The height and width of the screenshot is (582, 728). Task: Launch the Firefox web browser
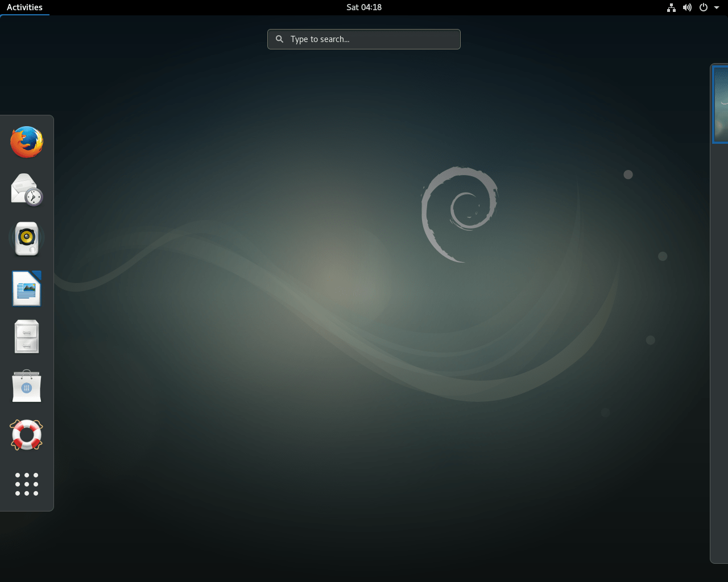[26, 142]
